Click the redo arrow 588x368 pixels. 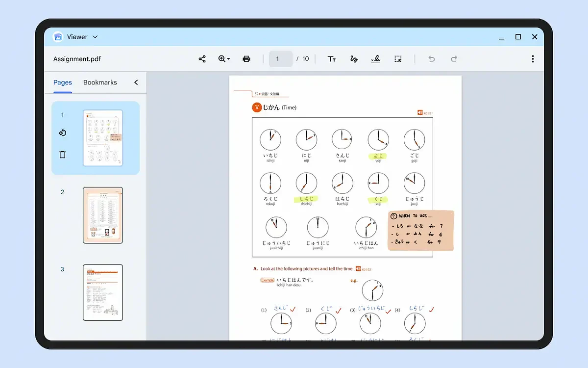pos(454,59)
